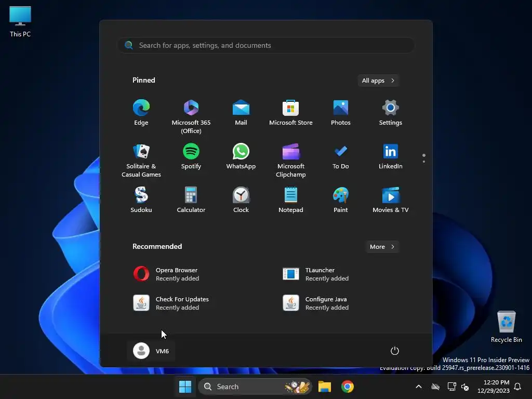
Task: Open the Calculator app
Action: click(x=191, y=200)
